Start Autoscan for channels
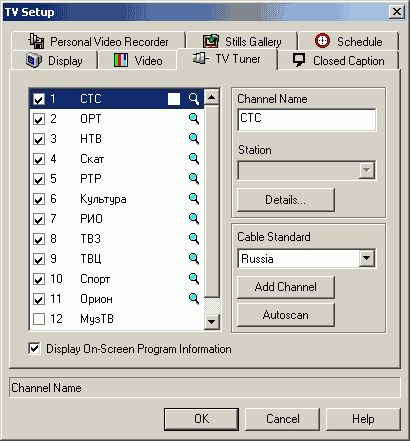The image size is (410, 441). pos(286,315)
